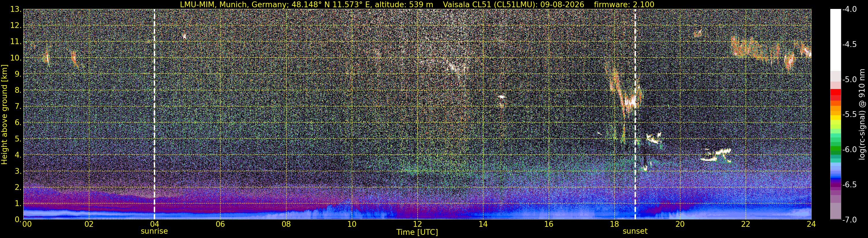Viewport: 868px width, 238px height.
Task: Click the "sunrise" label below the time axis
Action: (154, 231)
